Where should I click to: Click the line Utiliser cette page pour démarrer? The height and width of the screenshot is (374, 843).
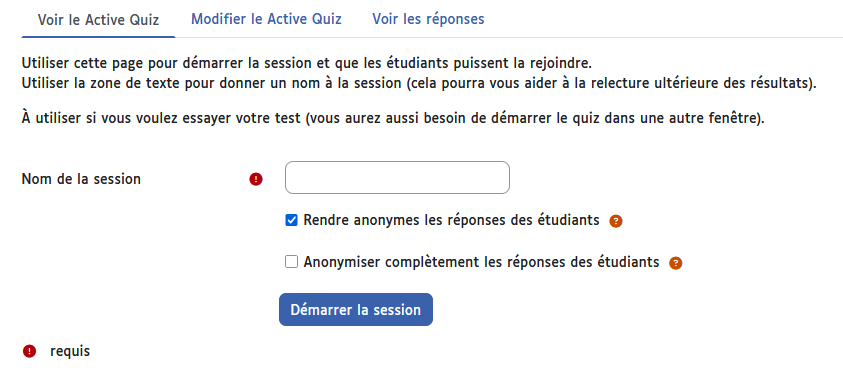coord(306,63)
